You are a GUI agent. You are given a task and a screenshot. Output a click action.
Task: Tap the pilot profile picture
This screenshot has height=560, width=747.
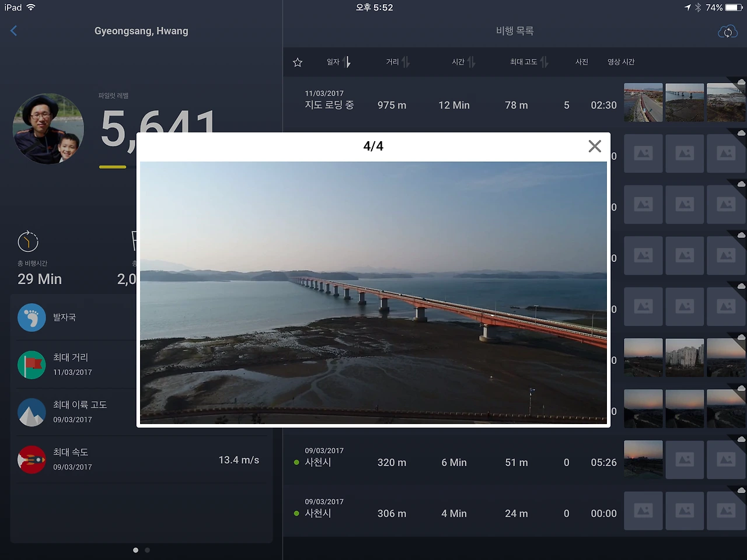(48, 129)
